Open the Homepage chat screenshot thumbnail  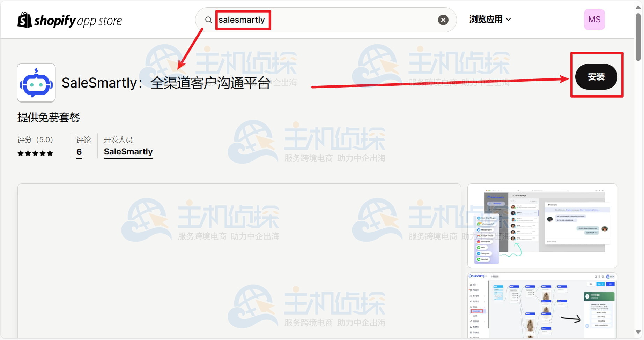point(542,226)
